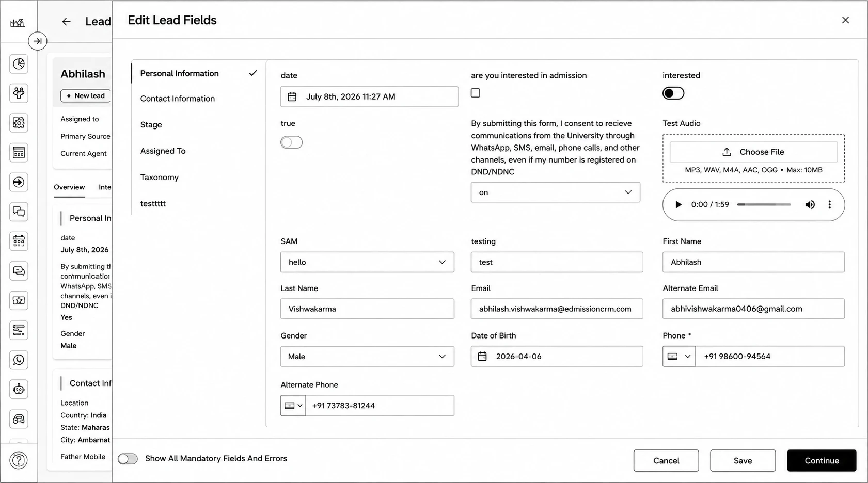This screenshot has width=868, height=483.
Task: Click the upload icon in Choose File
Action: tap(727, 152)
